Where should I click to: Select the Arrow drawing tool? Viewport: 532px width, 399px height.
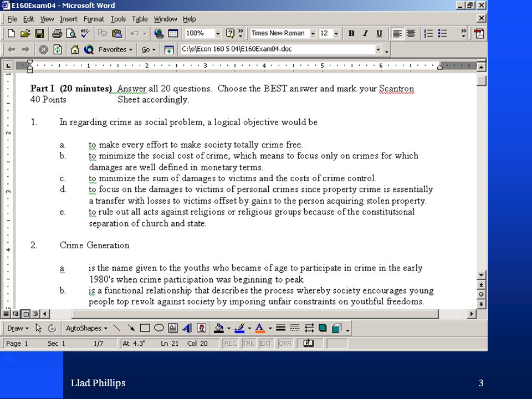131,328
